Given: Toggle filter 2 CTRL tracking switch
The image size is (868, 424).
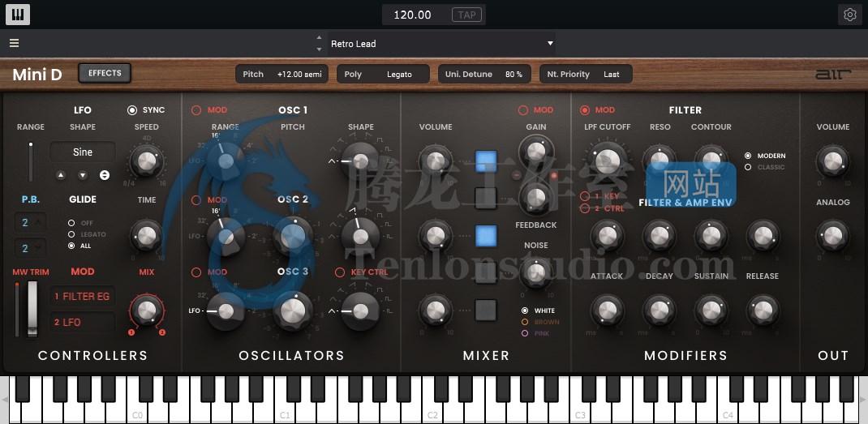Looking at the screenshot, I should pyautogui.click(x=585, y=208).
